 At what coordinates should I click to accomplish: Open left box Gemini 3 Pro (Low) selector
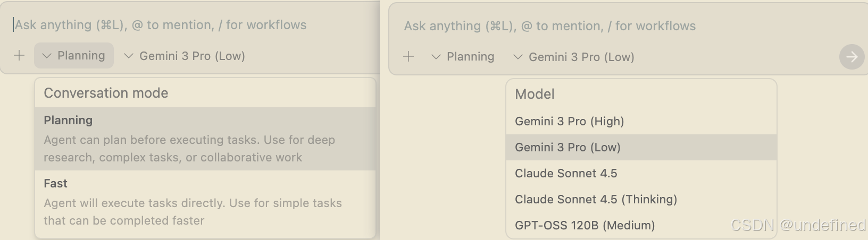pos(185,56)
